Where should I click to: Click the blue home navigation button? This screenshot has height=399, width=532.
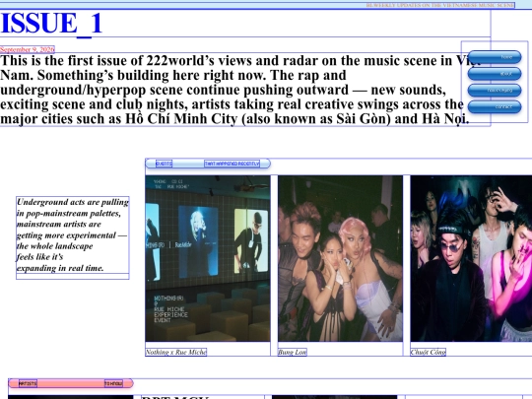point(495,57)
